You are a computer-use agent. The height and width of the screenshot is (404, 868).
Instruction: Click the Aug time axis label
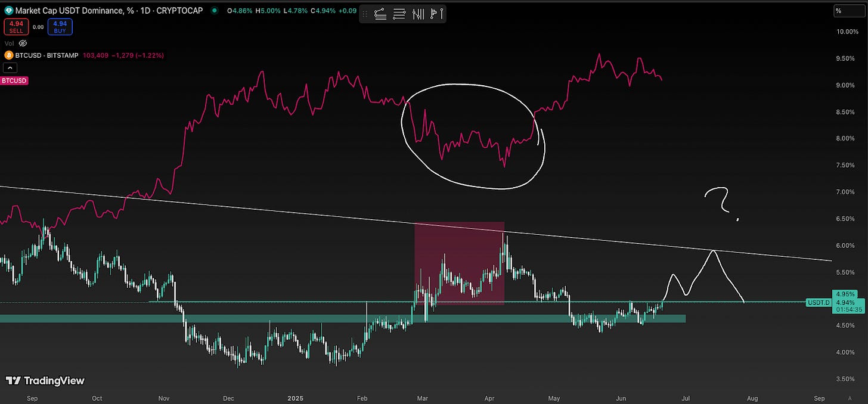click(752, 397)
